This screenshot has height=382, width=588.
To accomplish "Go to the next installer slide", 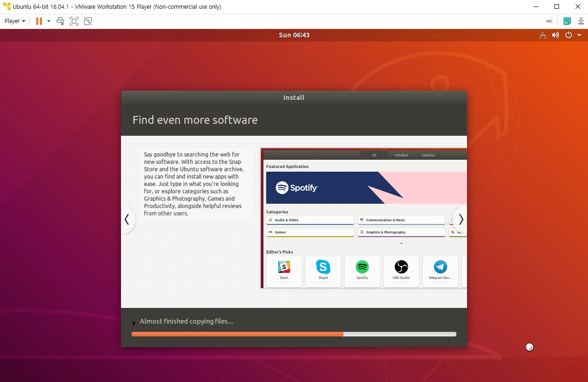I will click(461, 220).
